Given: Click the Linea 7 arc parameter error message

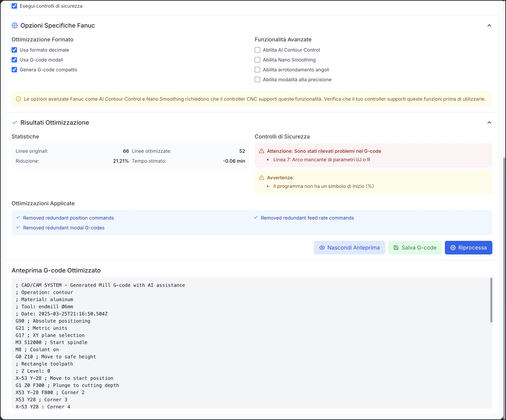Looking at the screenshot, I should (x=322, y=160).
